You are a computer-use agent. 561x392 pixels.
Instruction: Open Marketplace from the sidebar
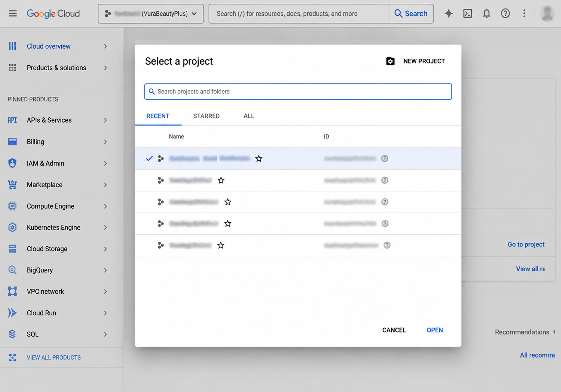45,185
